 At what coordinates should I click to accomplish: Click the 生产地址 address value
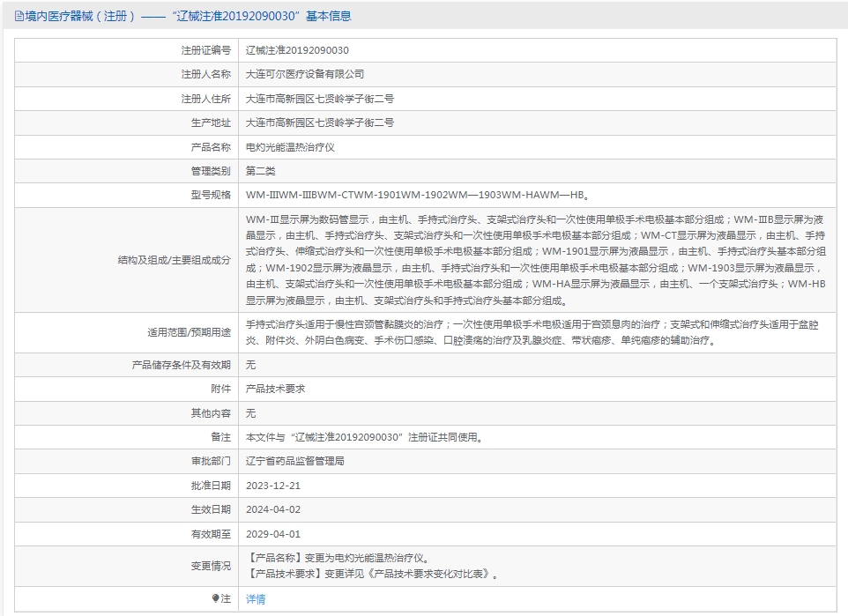319,122
